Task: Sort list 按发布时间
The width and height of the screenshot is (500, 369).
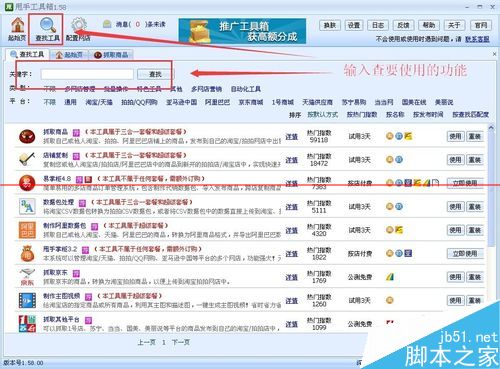Action: [428, 114]
